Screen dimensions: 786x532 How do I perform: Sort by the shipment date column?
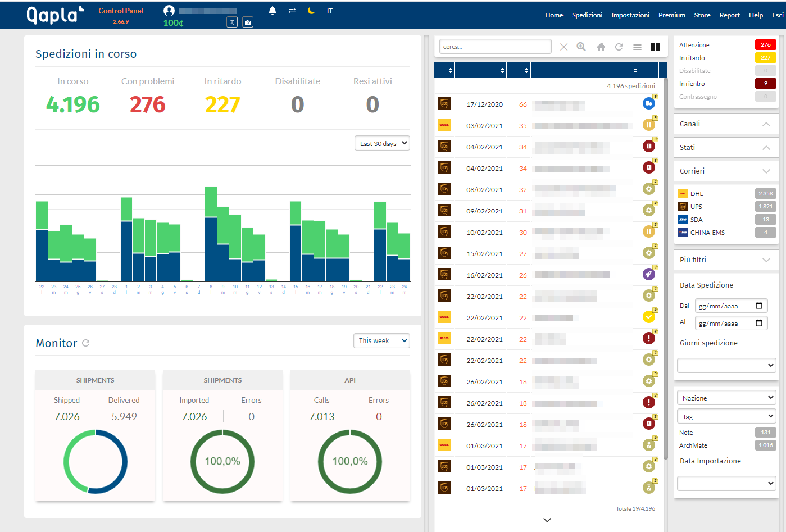(502, 70)
